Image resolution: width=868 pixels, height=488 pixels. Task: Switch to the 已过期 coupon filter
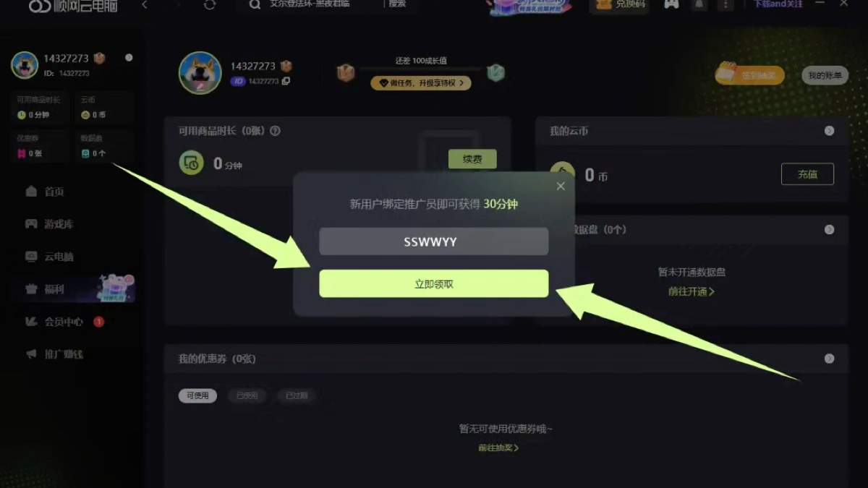click(296, 395)
